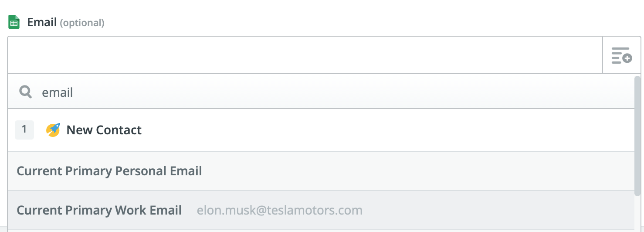Screen dimensions: 644x232
Task: Select the elon.musk@teslamotors.com sample value
Action: click(280, 210)
